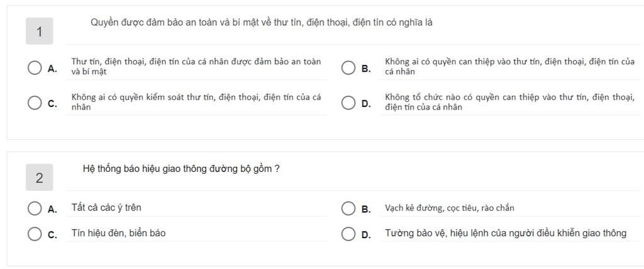
Task: Choose answer 'Vạch kẻ đường, cọc tiêu, rào chắn'
Action: [x=449, y=208]
